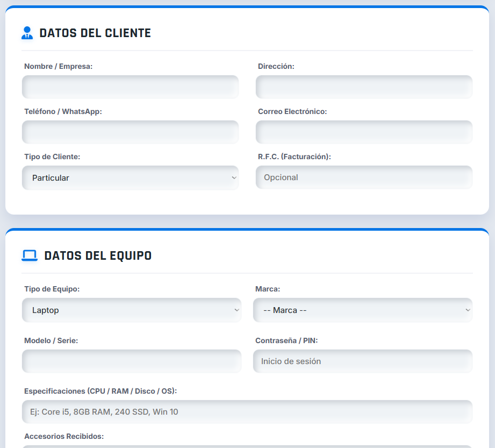Click the user icon beside Datos del Cliente
This screenshot has height=448, width=495.
coord(27,33)
